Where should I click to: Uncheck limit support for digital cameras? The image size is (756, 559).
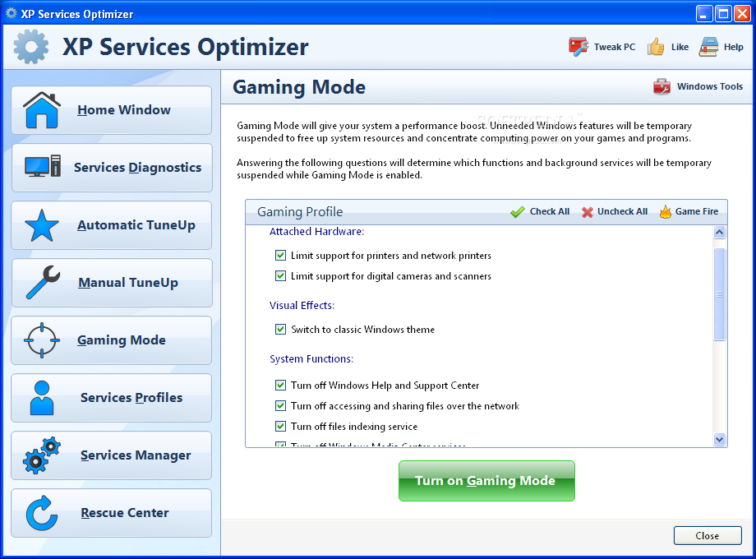[280, 276]
